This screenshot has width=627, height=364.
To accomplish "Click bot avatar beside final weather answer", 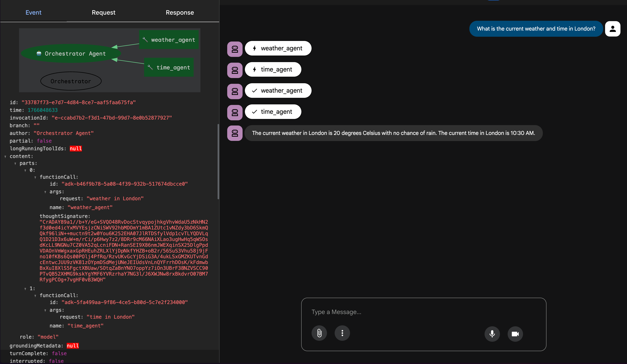I will coord(235,133).
